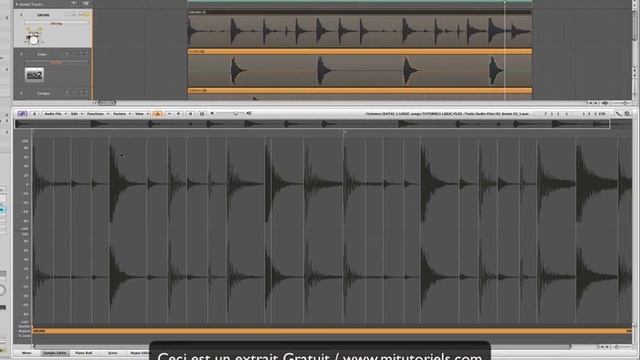This screenshot has height=360, width=640.
Task: Adjust the Arrange horizontal zoom slider
Action: pos(624,103)
